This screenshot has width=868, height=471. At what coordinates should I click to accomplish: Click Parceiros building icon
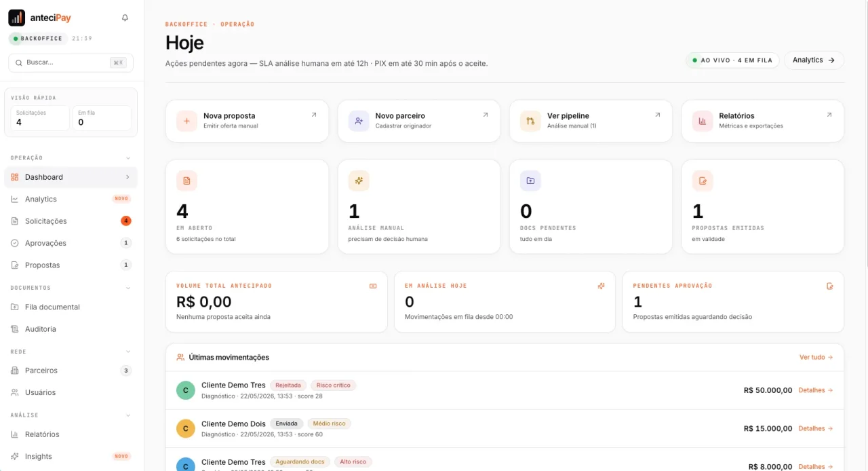[15, 371]
